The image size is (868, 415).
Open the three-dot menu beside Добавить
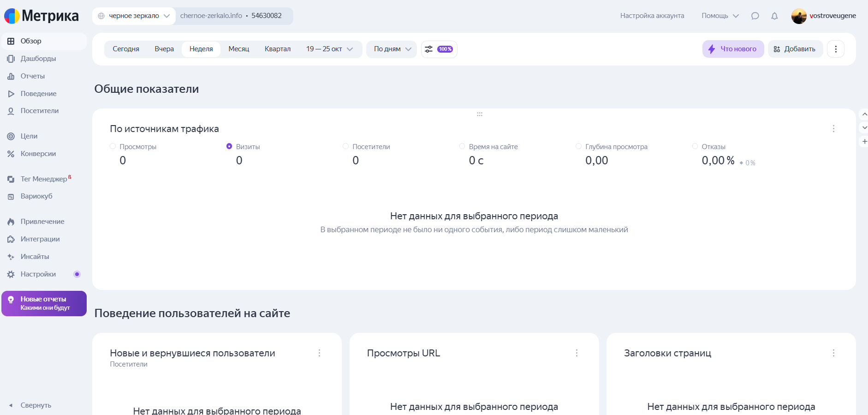835,49
